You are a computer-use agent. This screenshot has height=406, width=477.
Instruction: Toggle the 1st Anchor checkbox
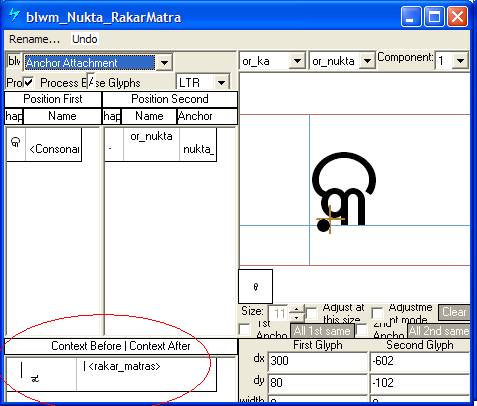pos(244,329)
